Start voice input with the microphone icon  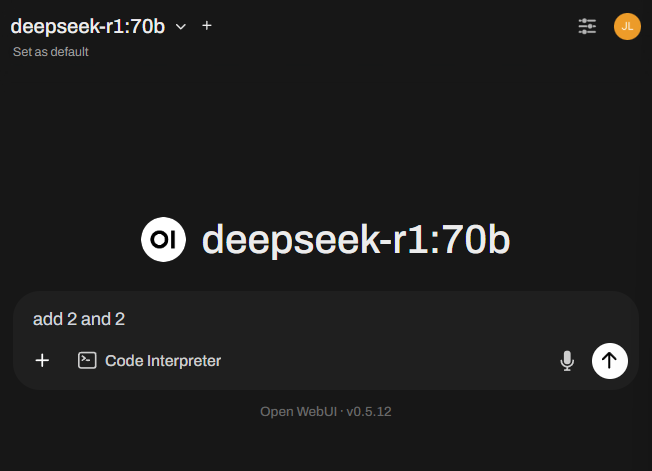click(x=567, y=360)
